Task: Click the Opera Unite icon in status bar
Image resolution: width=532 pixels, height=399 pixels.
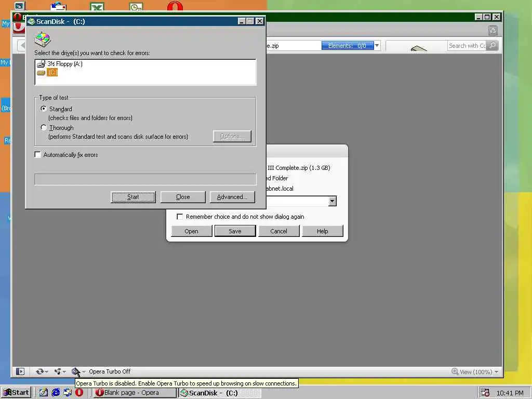Action: pos(58,371)
